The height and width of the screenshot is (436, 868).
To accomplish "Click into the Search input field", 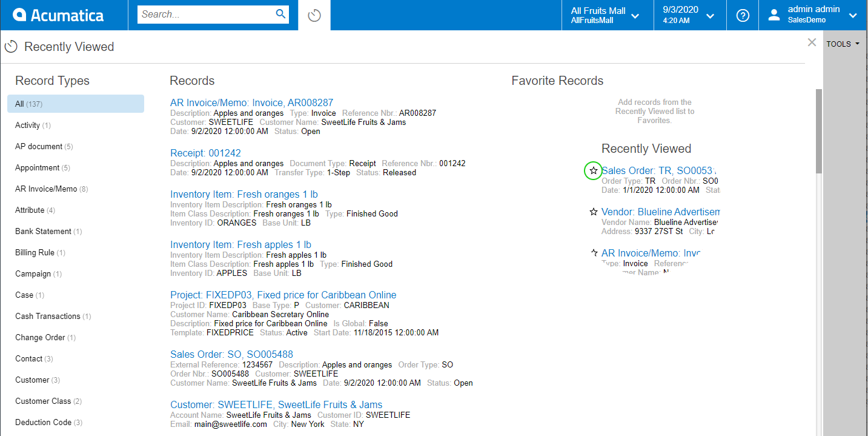I will 206,15.
